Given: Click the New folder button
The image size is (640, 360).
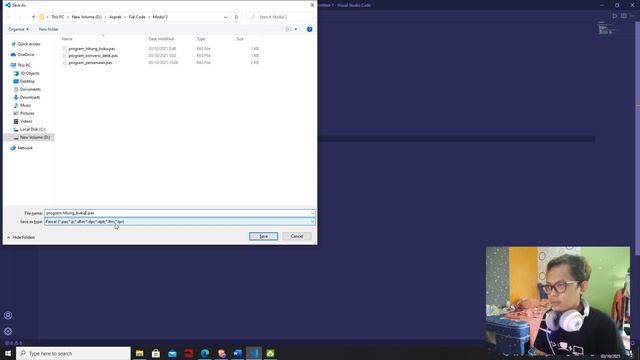Looking at the screenshot, I should [49, 29].
